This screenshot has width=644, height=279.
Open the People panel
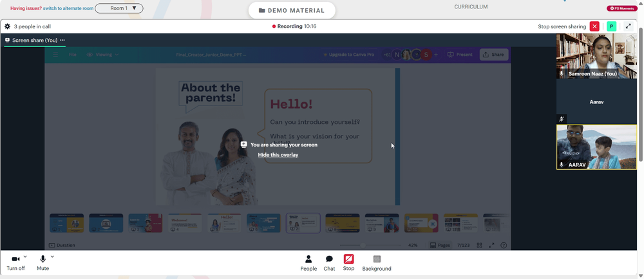(x=308, y=263)
